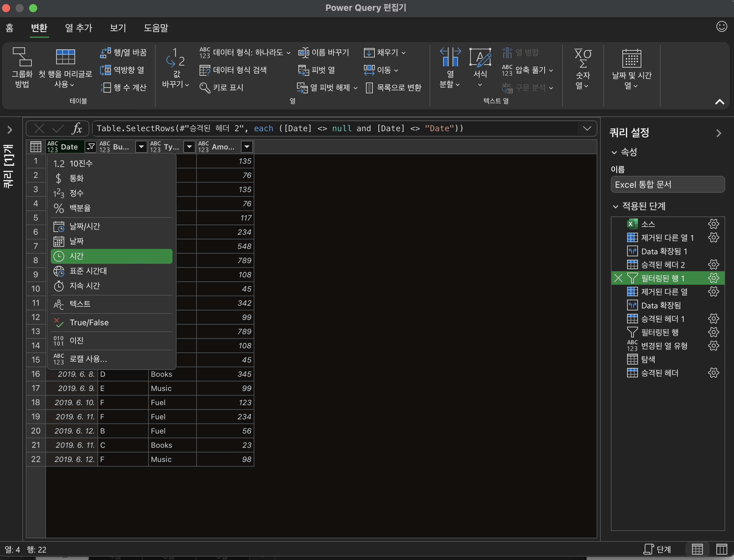
Task: Collapse the Query Settings (쿼리 설정) pane
Action: (x=719, y=133)
